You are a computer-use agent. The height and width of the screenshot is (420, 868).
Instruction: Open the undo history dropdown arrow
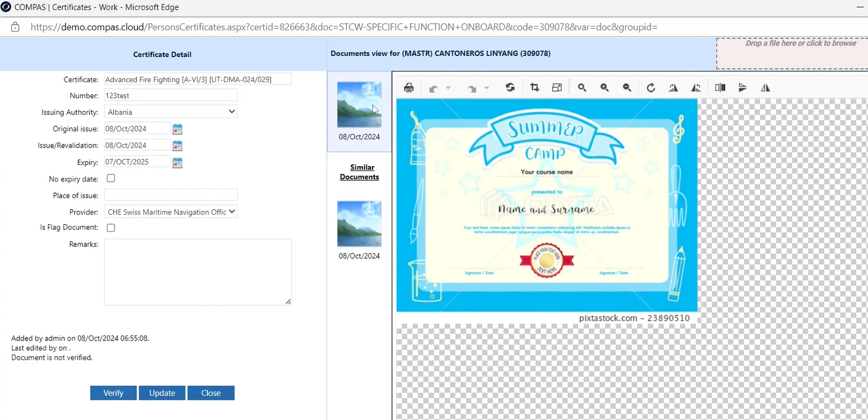448,88
